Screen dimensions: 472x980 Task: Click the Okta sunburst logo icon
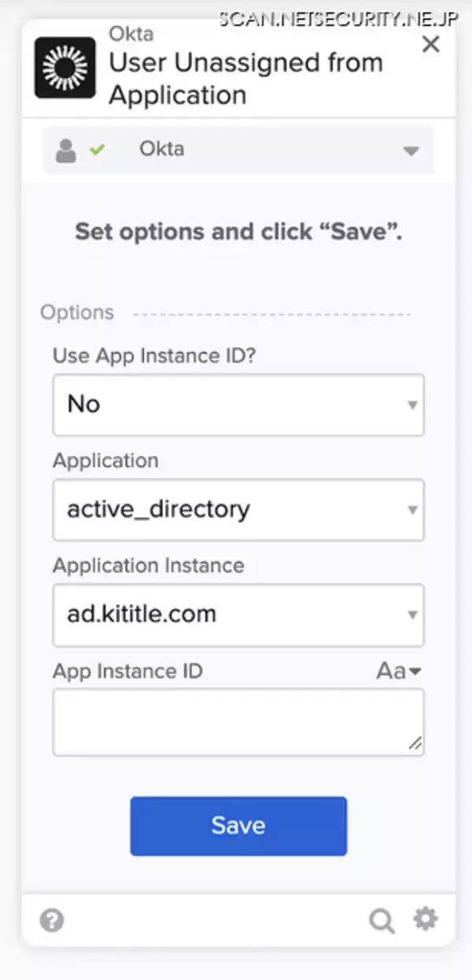click(x=65, y=68)
